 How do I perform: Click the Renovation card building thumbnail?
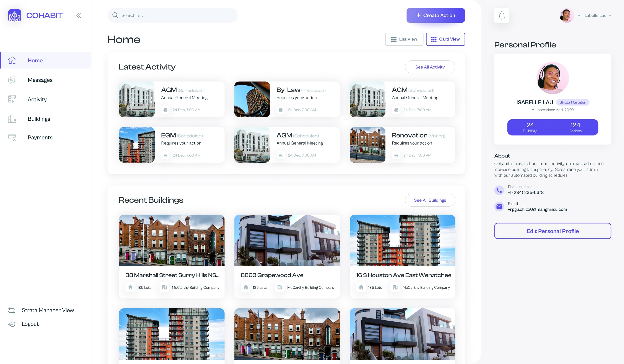pyautogui.click(x=367, y=145)
